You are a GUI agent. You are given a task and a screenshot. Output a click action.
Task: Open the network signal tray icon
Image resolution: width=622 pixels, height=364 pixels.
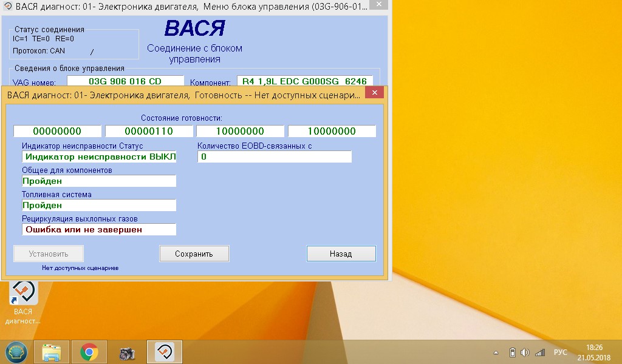pyautogui.click(x=540, y=352)
